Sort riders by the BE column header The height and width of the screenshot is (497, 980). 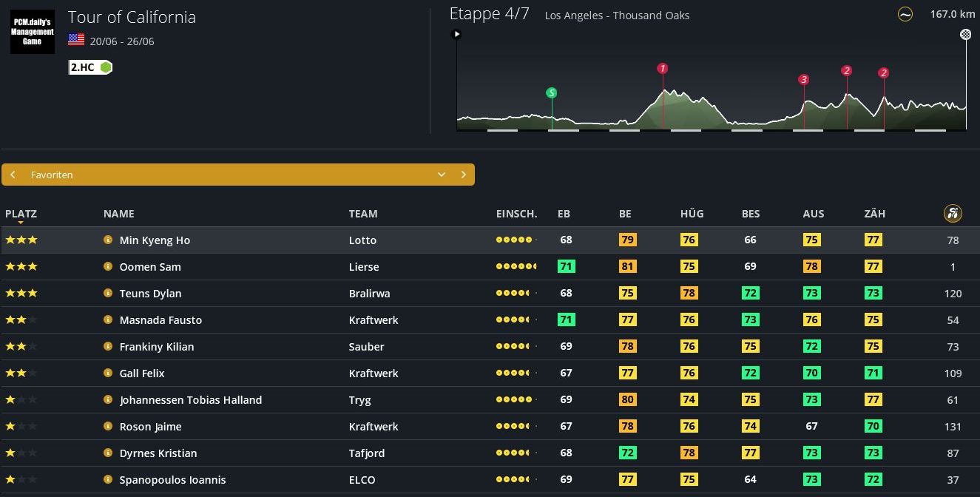tap(625, 214)
